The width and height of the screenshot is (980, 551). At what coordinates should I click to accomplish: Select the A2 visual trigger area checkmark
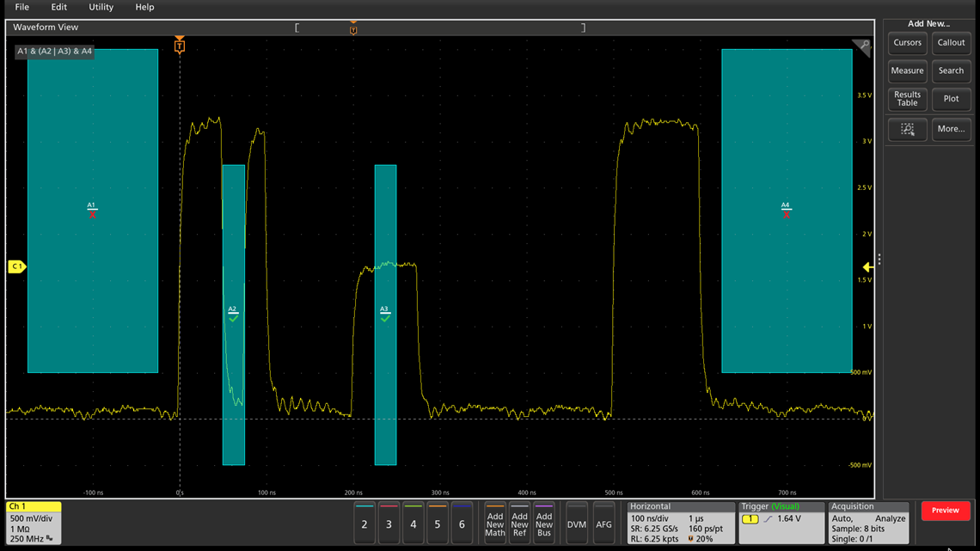[233, 318]
